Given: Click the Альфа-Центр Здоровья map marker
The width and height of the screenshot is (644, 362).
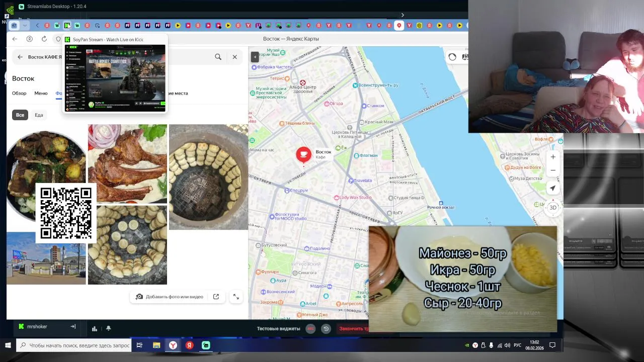Looking at the screenshot, I should [x=302, y=82].
